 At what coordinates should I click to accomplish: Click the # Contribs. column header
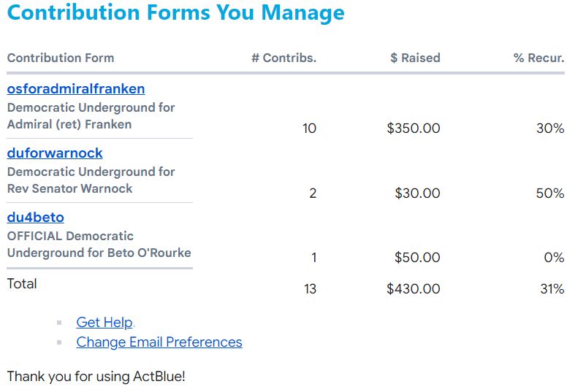283,58
